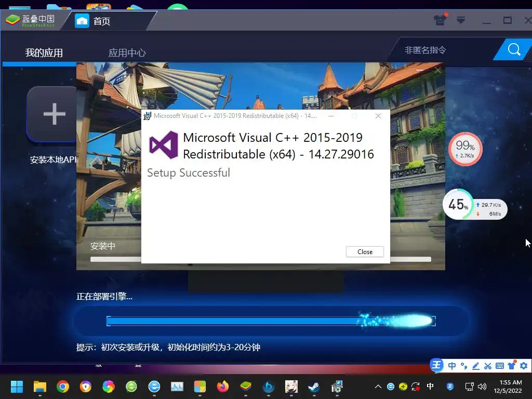Open IME settings gear on the toolbar
The image size is (532, 399).
[x=524, y=366]
